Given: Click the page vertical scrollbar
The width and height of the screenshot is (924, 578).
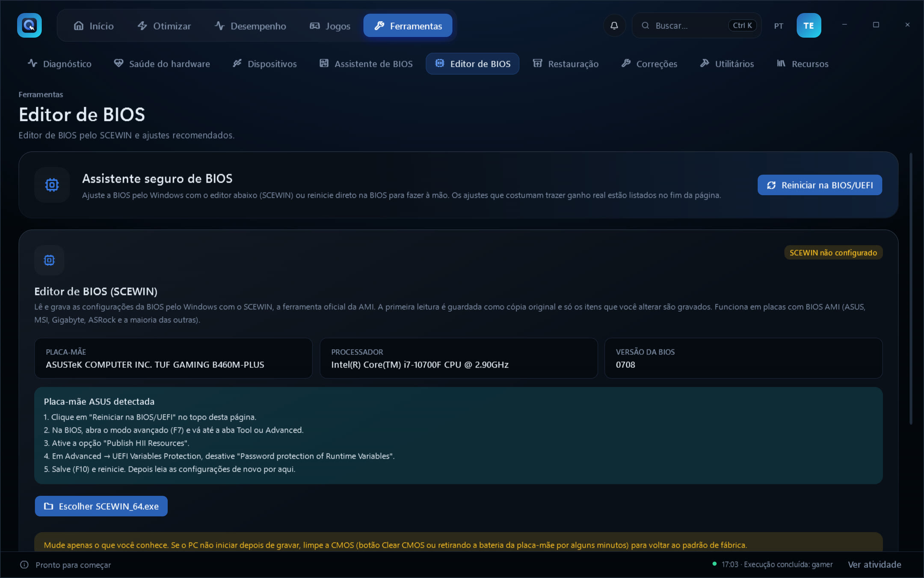Looking at the screenshot, I should pyautogui.click(x=911, y=289).
